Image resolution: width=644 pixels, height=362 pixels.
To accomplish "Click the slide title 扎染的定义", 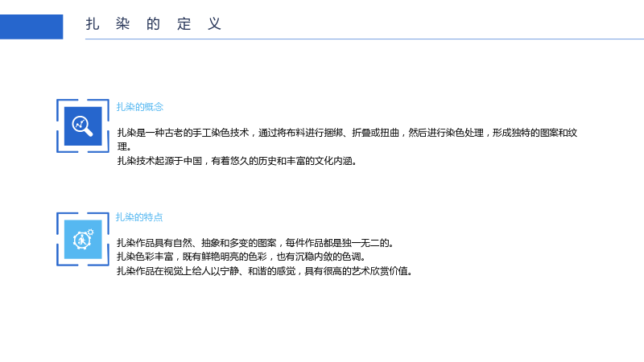I will click(x=154, y=24).
